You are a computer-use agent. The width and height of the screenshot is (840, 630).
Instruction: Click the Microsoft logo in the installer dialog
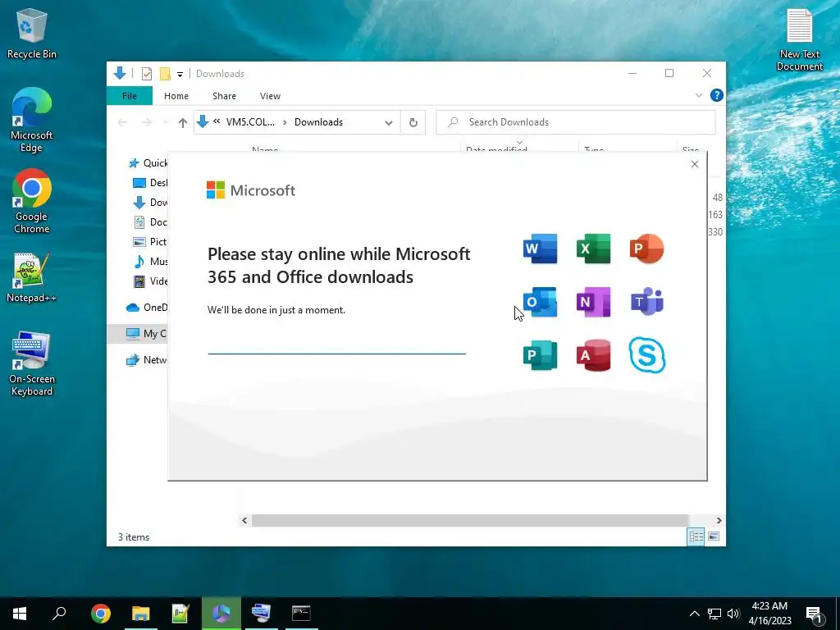pyautogui.click(x=251, y=190)
